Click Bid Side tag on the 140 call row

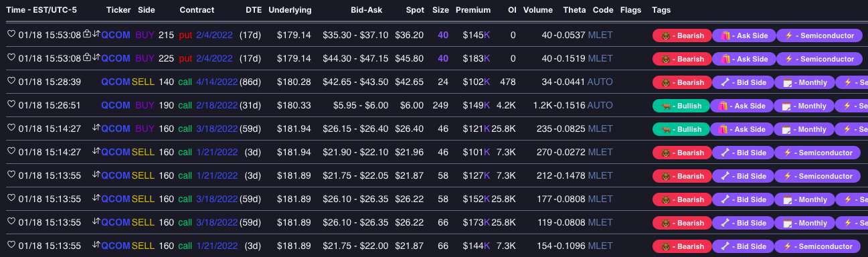click(742, 82)
